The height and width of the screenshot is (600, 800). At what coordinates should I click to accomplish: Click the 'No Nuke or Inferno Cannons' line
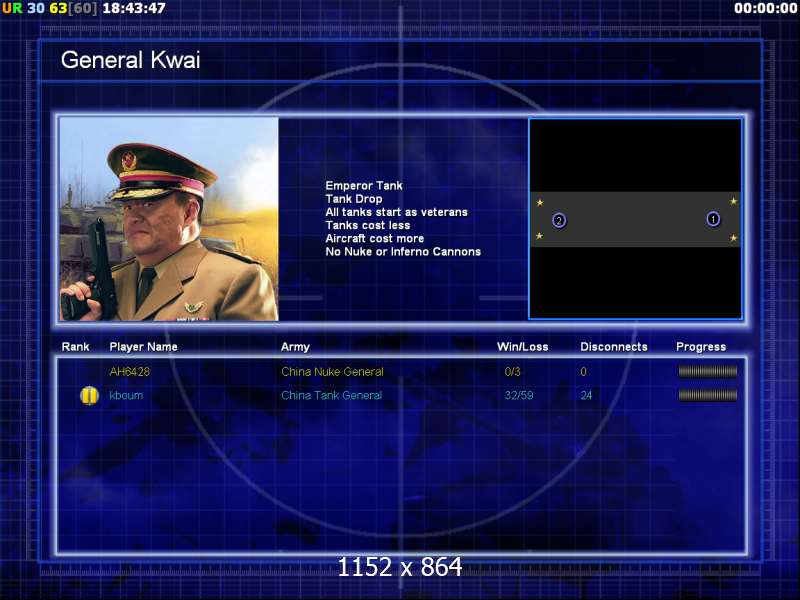(x=403, y=252)
